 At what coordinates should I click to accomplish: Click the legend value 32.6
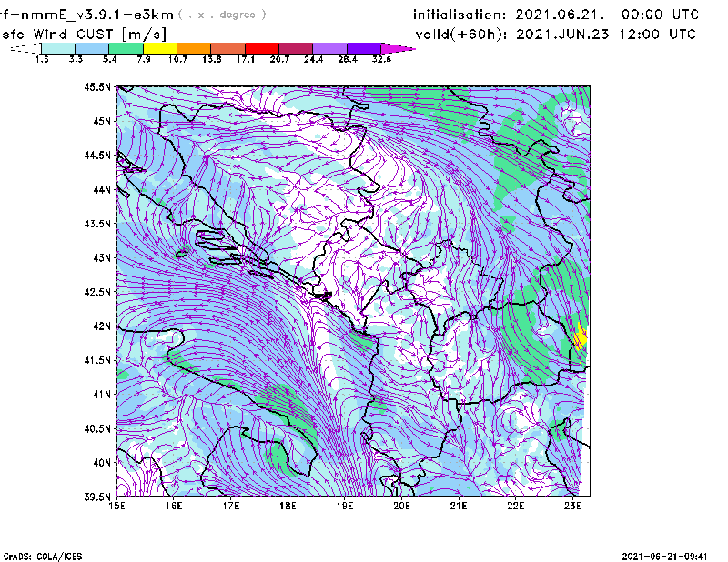click(x=381, y=59)
